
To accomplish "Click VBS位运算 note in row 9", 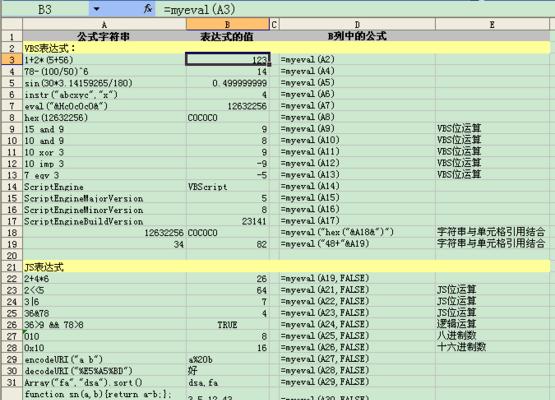I will 459,128.
